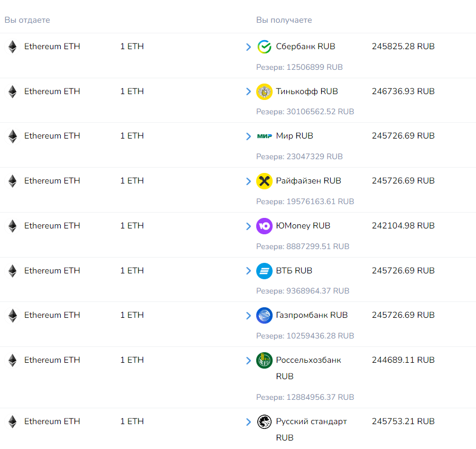Open the Мир RUB exchange direction
The image size is (476, 449).
(x=294, y=136)
